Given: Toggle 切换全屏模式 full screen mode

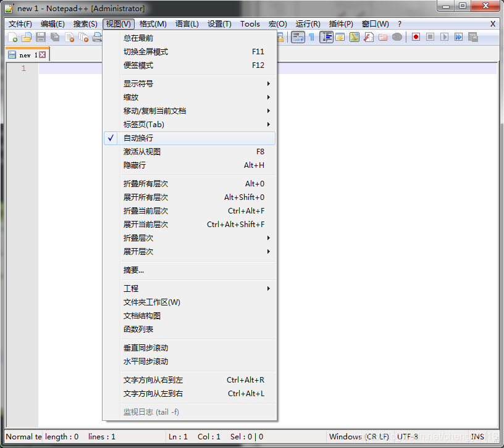Looking at the screenshot, I should pos(190,52).
